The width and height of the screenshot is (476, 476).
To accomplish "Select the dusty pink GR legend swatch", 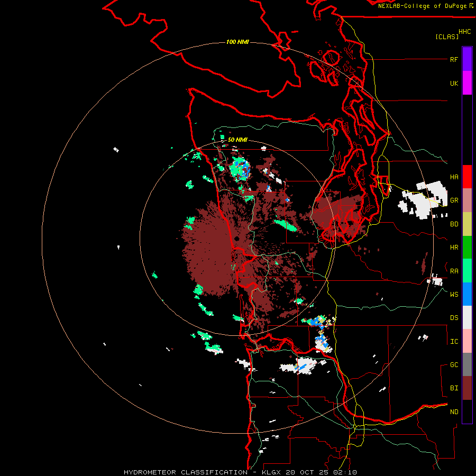I will coord(467,200).
